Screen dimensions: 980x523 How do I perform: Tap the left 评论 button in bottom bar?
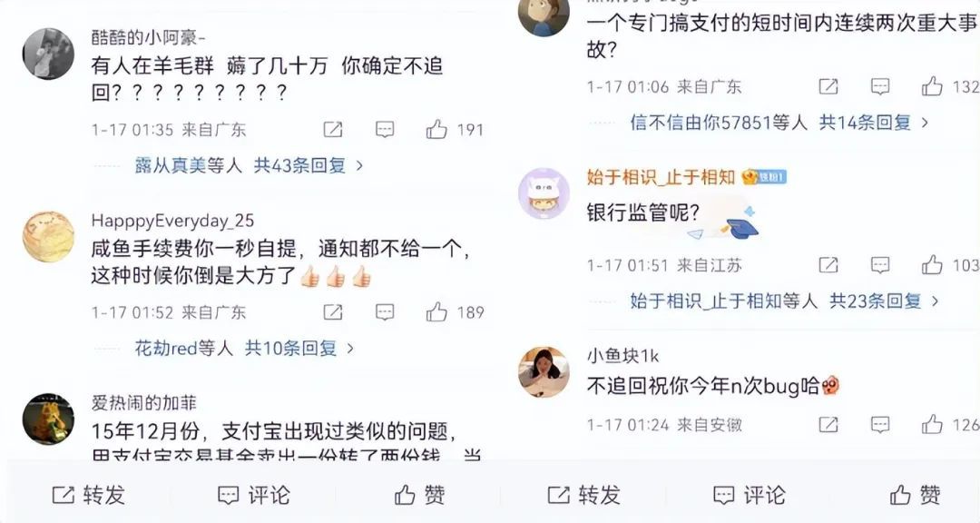(x=254, y=495)
